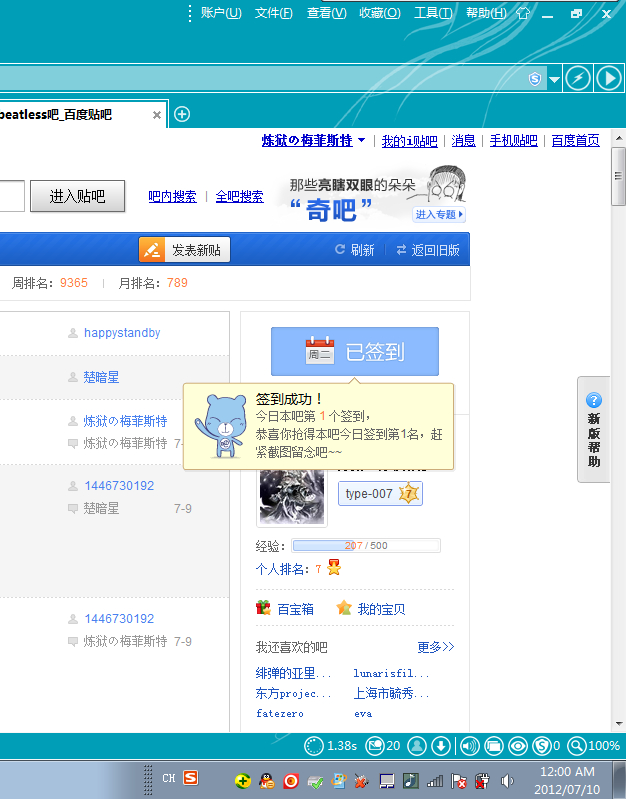Open the 文件(F) menu

click(274, 13)
